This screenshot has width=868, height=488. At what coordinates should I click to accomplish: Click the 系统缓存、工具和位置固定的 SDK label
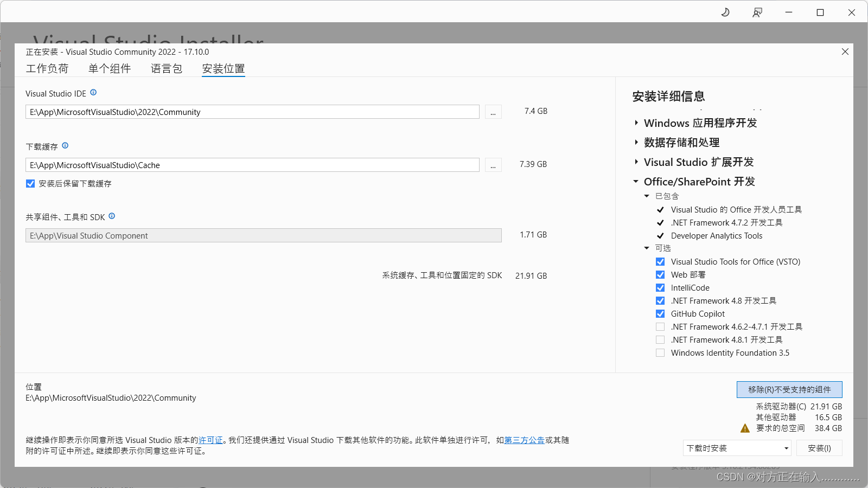[442, 275]
